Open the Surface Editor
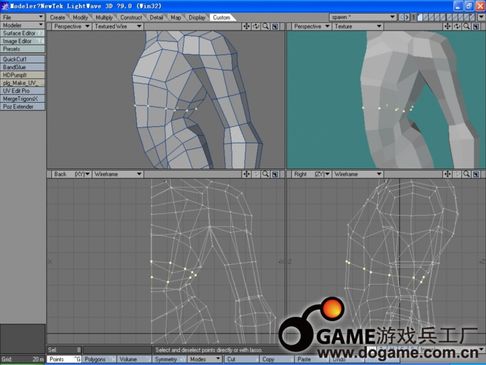The width and height of the screenshot is (486, 365). coord(22,33)
